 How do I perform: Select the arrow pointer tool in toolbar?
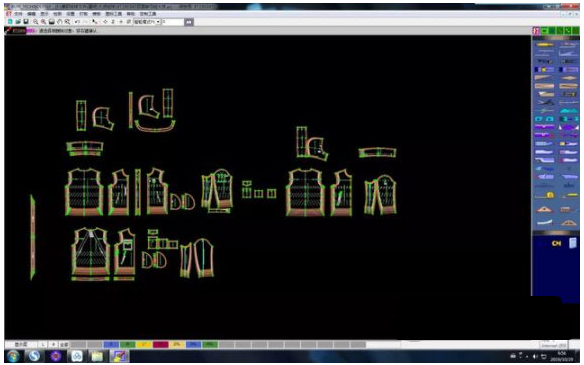95,22
